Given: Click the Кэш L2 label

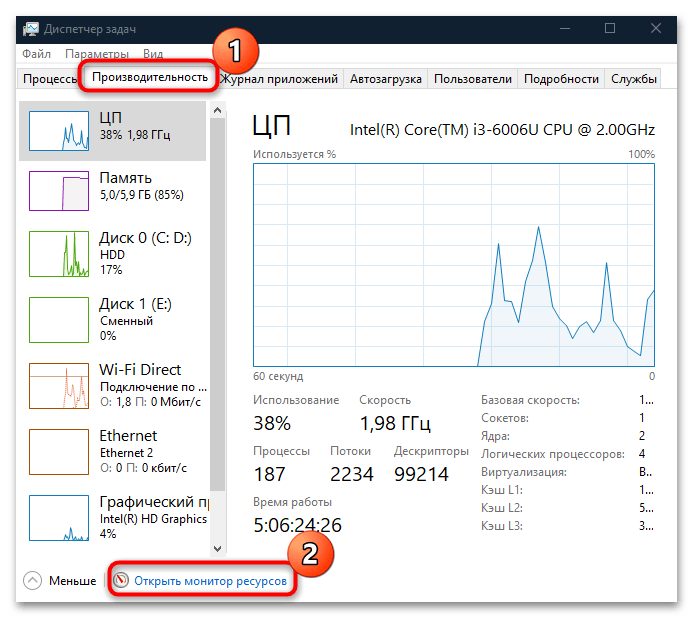Looking at the screenshot, I should [502, 508].
